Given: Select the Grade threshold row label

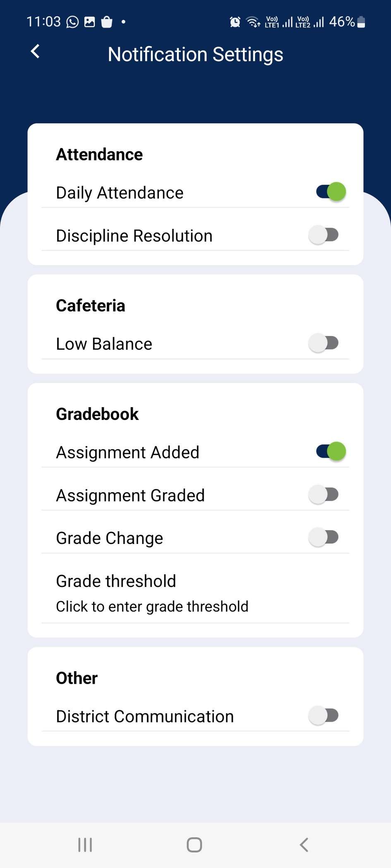Looking at the screenshot, I should (x=116, y=581).
